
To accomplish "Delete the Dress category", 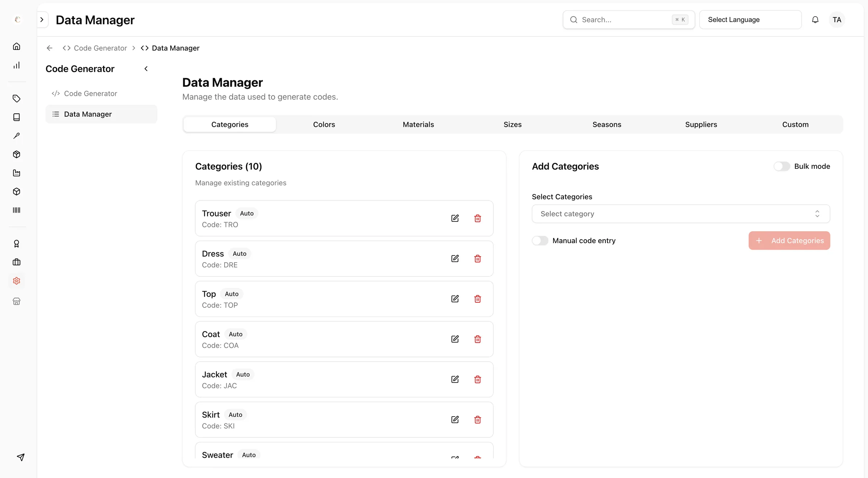I will pyautogui.click(x=477, y=259).
